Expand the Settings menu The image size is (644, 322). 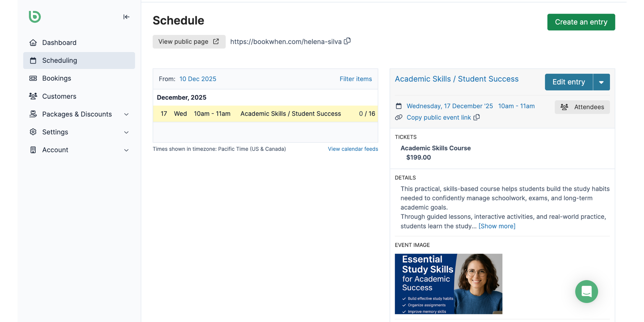126,132
